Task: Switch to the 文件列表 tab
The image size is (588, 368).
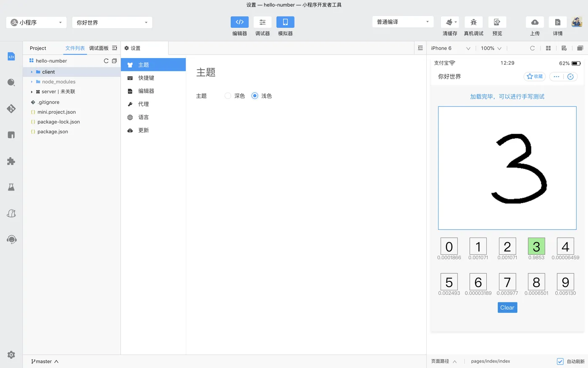Action: (75, 48)
